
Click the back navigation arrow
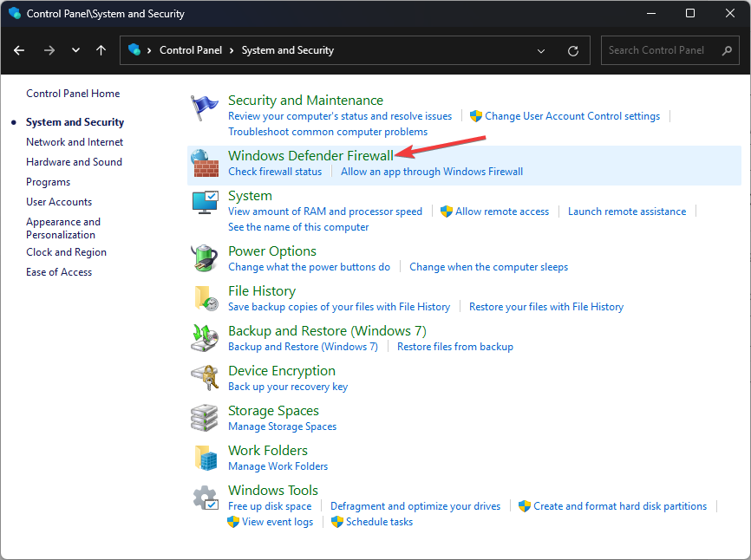pyautogui.click(x=19, y=50)
